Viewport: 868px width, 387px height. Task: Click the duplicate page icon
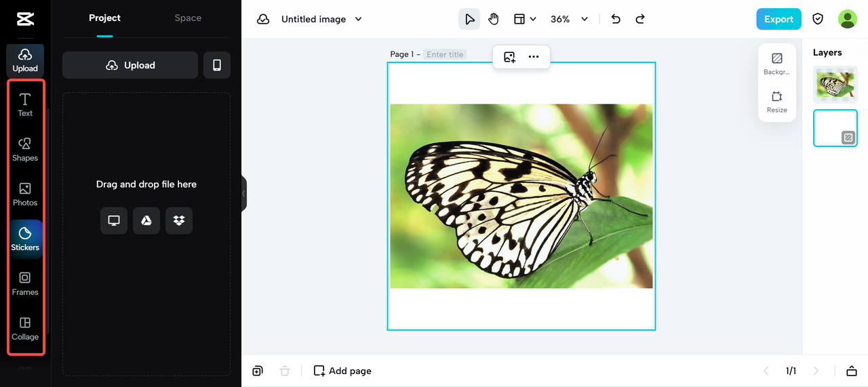pyautogui.click(x=258, y=371)
